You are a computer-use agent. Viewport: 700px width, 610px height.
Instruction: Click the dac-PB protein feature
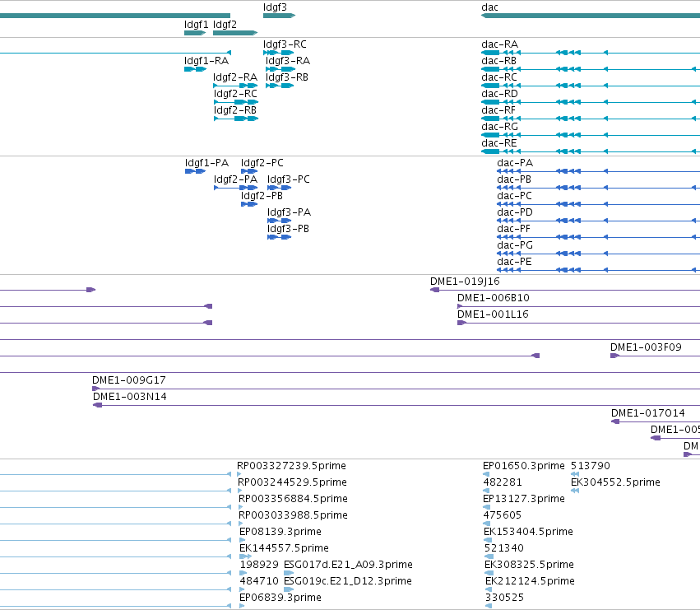598,188
